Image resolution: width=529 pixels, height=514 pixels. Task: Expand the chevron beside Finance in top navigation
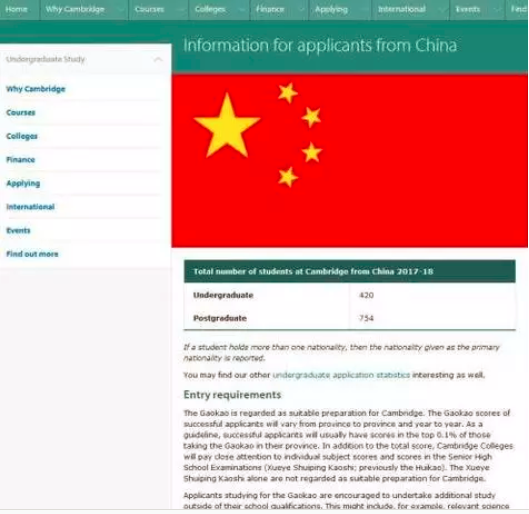click(301, 9)
